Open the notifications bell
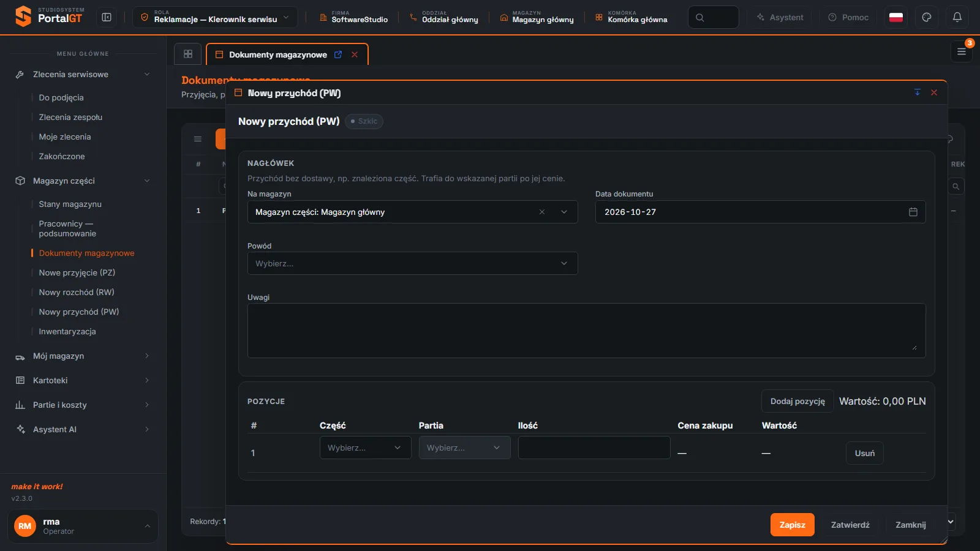Image resolution: width=980 pixels, height=551 pixels. (x=957, y=17)
